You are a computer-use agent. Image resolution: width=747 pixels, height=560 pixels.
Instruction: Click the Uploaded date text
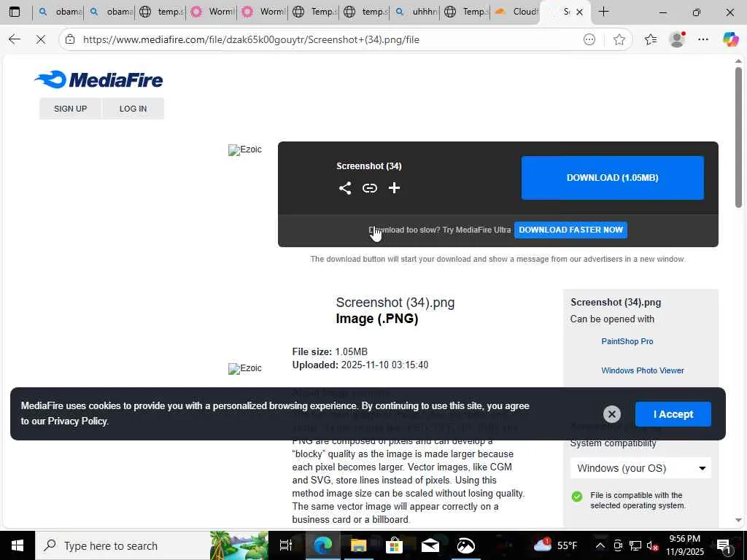click(x=360, y=365)
